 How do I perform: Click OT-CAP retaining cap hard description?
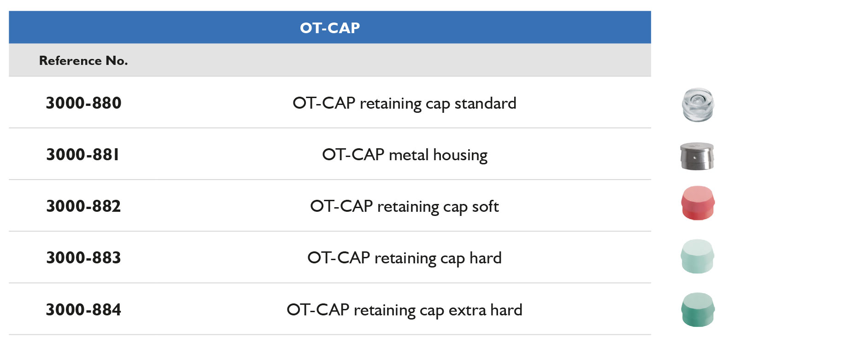(x=404, y=258)
